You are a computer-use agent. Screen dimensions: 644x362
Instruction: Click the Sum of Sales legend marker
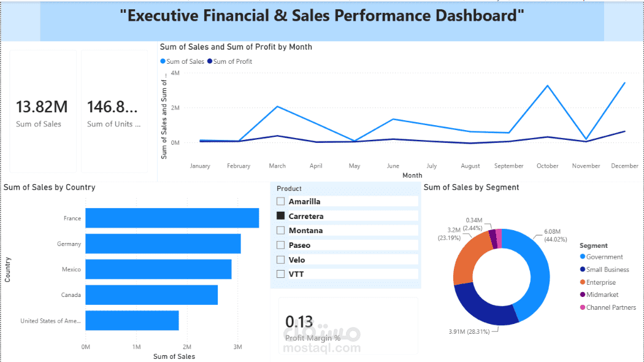click(x=163, y=61)
